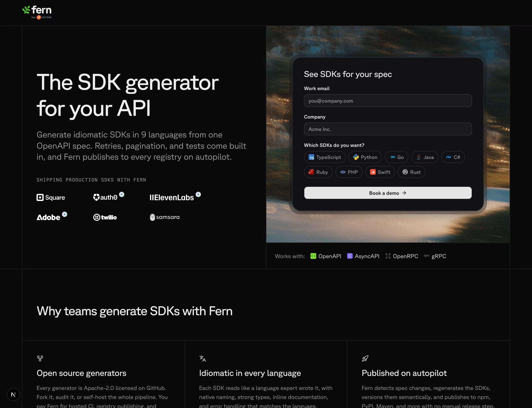Click the ElevenLabs logo
Screen dimensions: 532x408
pos(172,198)
